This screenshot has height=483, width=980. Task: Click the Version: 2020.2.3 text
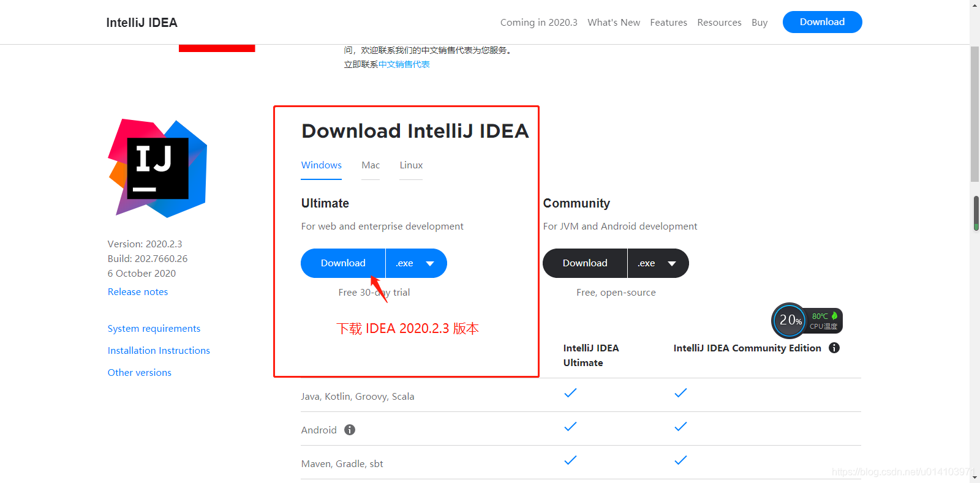[145, 244]
